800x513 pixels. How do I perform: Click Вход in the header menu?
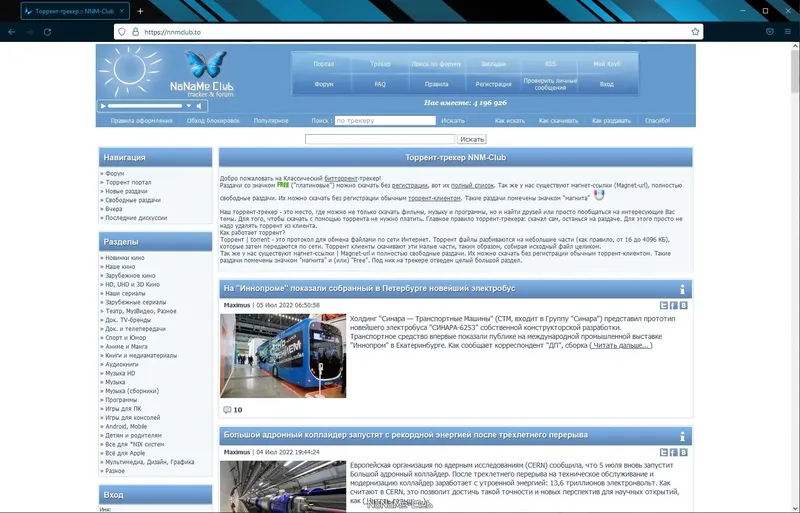coord(607,84)
